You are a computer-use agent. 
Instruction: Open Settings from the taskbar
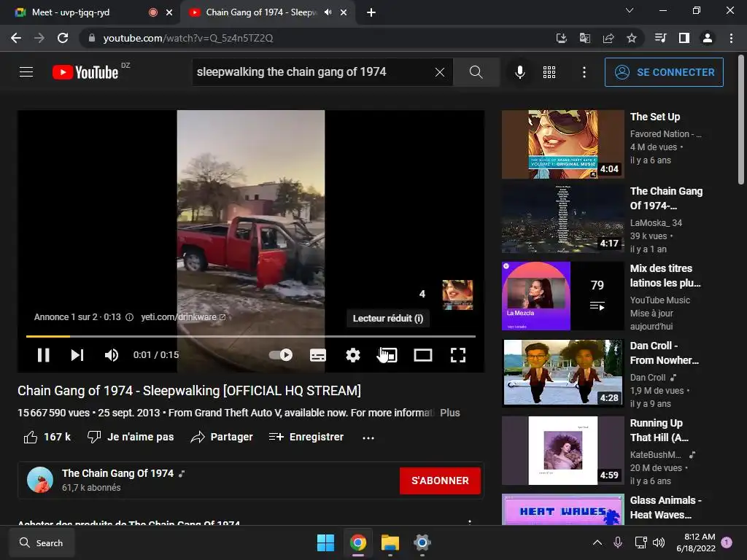422,542
